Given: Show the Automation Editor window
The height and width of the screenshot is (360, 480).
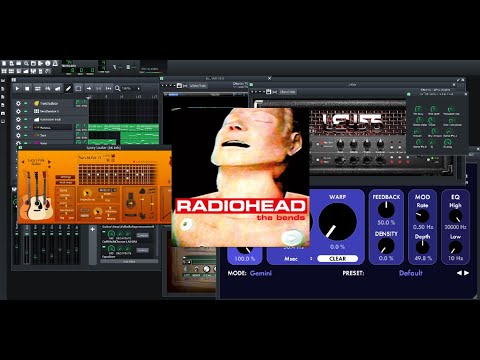Looking at the screenshot, I should pos(26,71).
